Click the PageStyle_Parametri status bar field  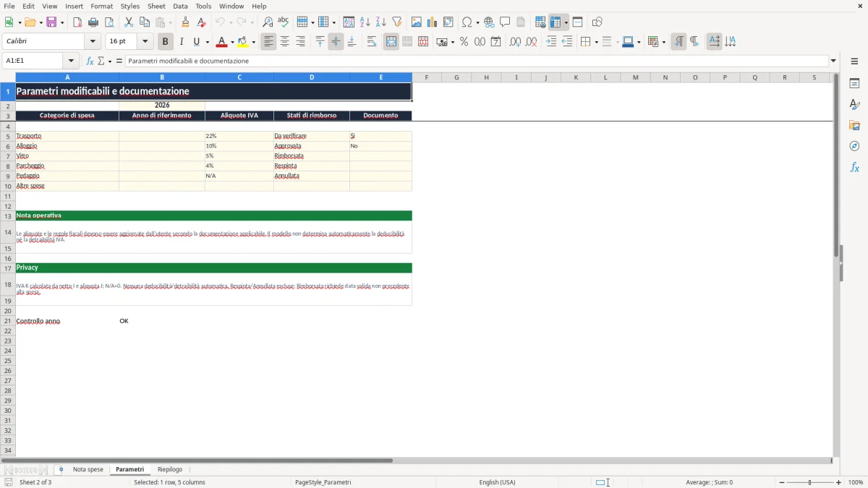[x=323, y=482]
